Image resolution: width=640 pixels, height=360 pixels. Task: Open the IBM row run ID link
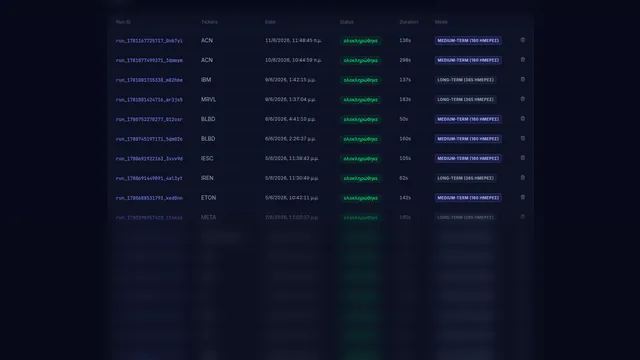point(149,80)
